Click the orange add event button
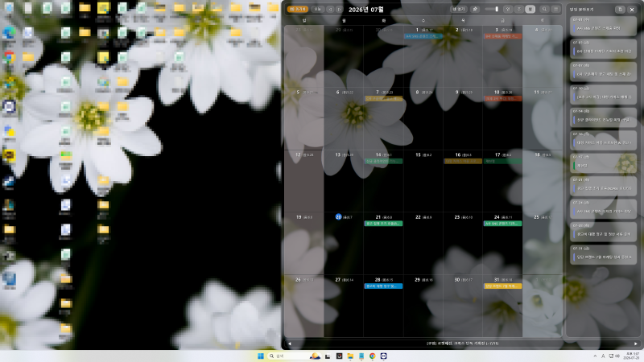Screen dimensions: 644x362 coord(298,9)
